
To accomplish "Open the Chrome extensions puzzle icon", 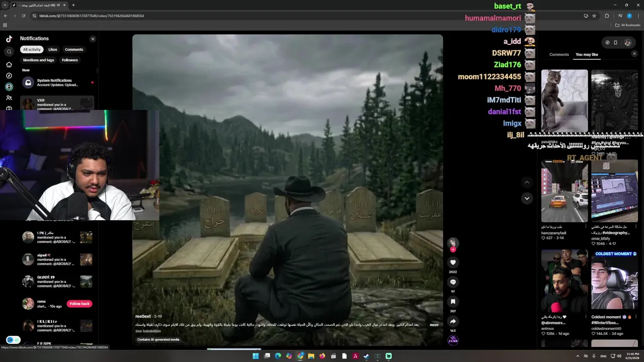I will pos(607,16).
